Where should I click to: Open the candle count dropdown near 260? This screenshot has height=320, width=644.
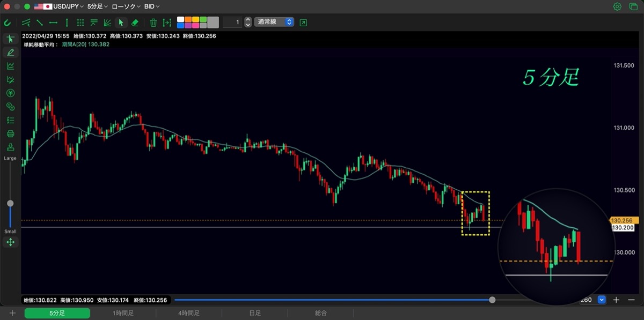click(602, 300)
